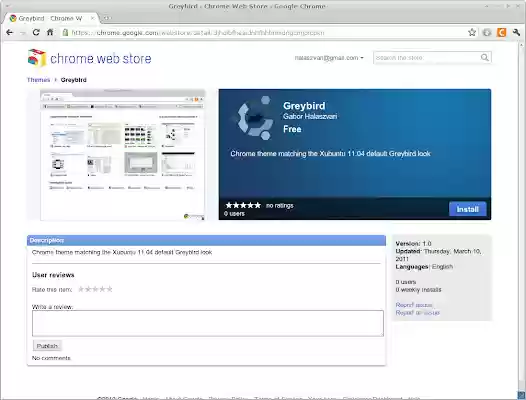Click inside the Write a review textbox

(208, 323)
